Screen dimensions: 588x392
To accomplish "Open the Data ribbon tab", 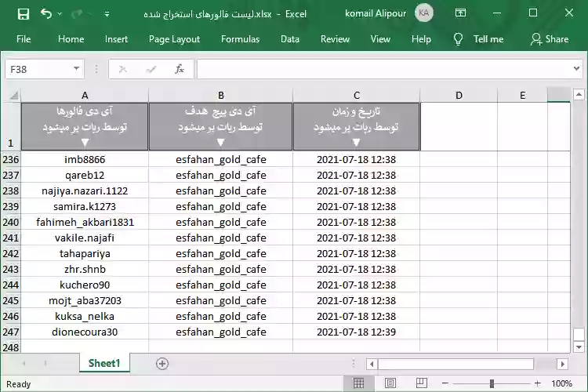I will 290,39.
